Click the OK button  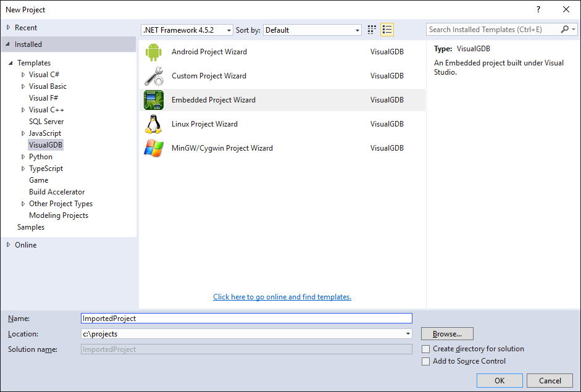click(x=499, y=380)
